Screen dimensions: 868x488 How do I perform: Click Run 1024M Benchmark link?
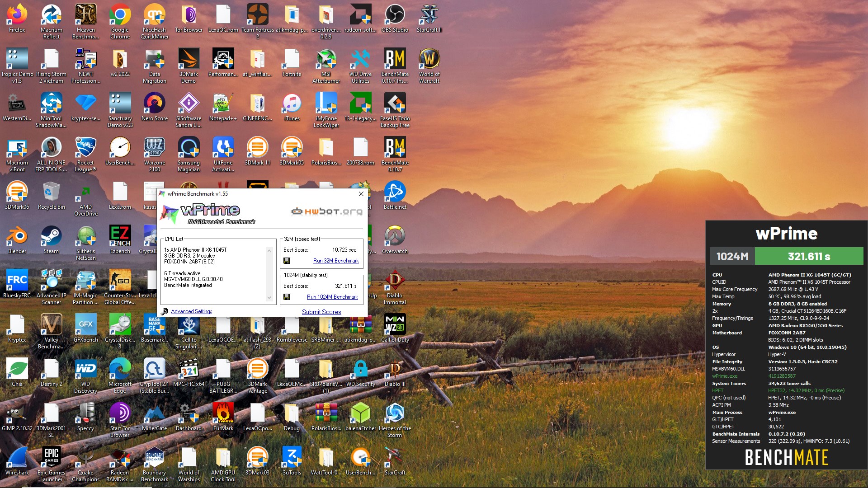[332, 297]
